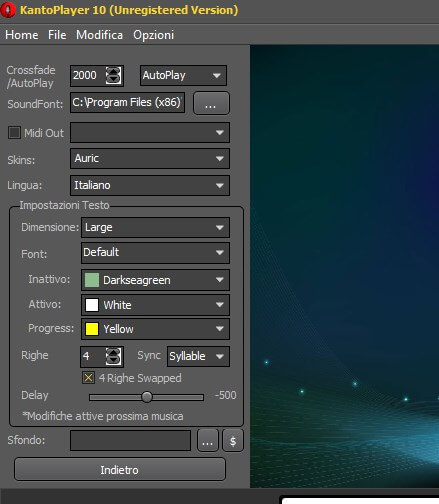Viewport: 439px width, 504px height.
Task: Open the File menu
Action: click(57, 35)
